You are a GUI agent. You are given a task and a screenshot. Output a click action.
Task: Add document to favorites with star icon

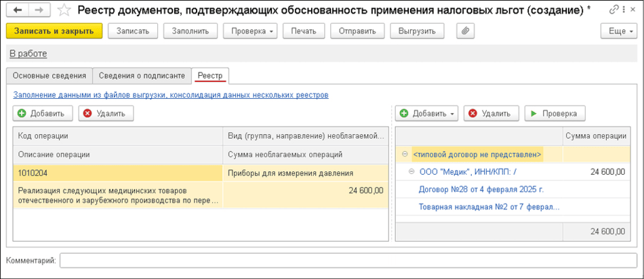point(64,10)
